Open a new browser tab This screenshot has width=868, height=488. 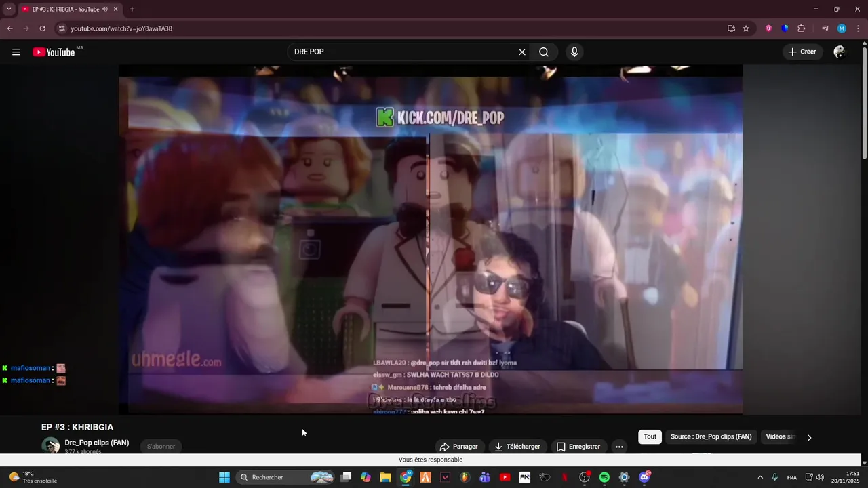pos(132,9)
